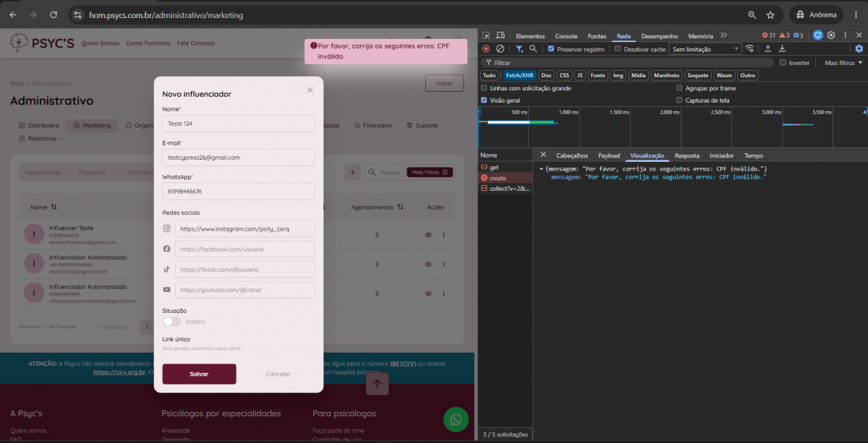Click the scroll-to-top arrow button
The height and width of the screenshot is (443, 868).
[376, 384]
